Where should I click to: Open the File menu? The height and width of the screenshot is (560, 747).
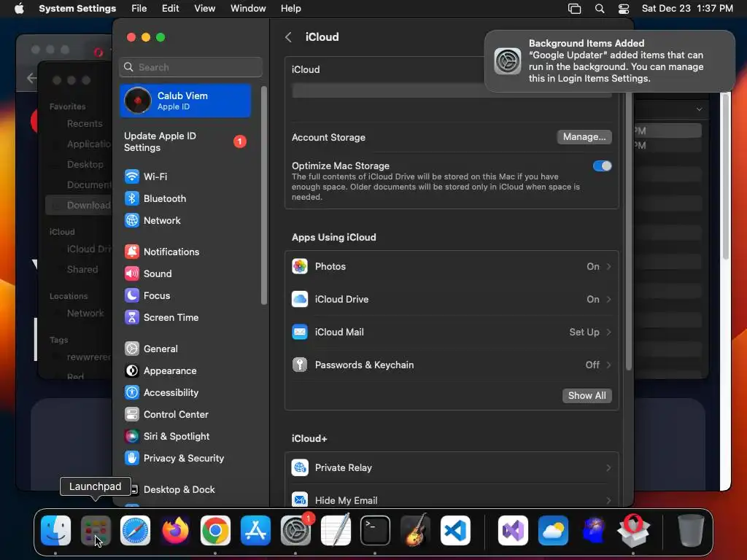coord(139,9)
